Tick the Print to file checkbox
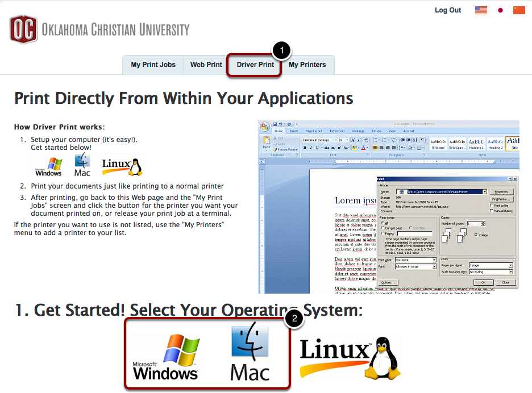This screenshot has height=393, width=532. [x=491, y=206]
